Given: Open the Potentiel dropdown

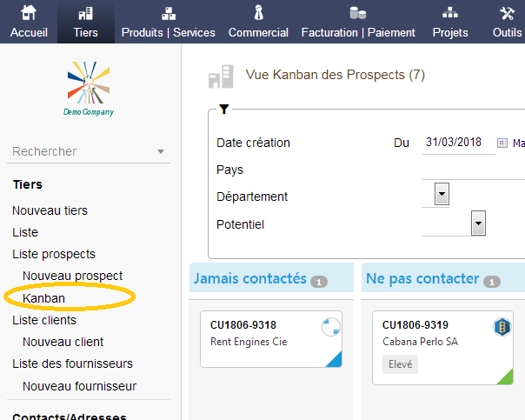Looking at the screenshot, I should [x=477, y=223].
